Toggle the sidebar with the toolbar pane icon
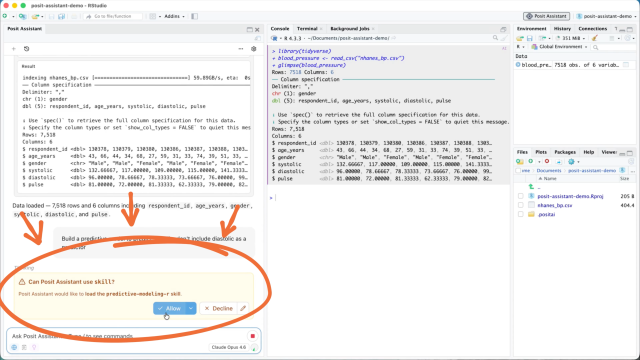 [194, 16]
